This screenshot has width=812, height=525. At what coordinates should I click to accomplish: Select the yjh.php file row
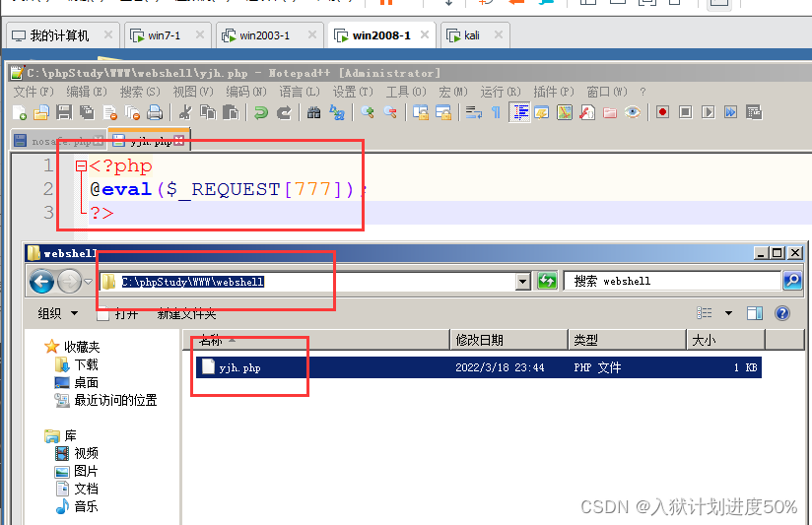click(x=479, y=367)
